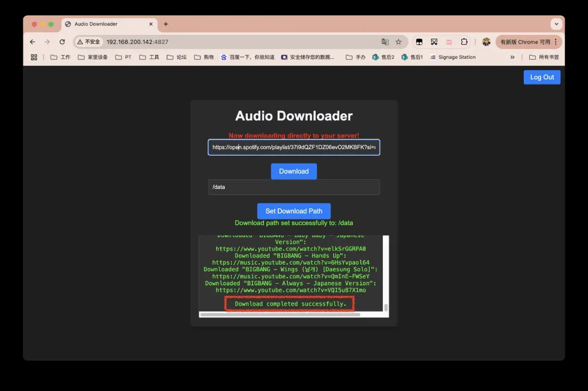
Task: Open the 工作 bookmark folder
Action: [x=60, y=57]
